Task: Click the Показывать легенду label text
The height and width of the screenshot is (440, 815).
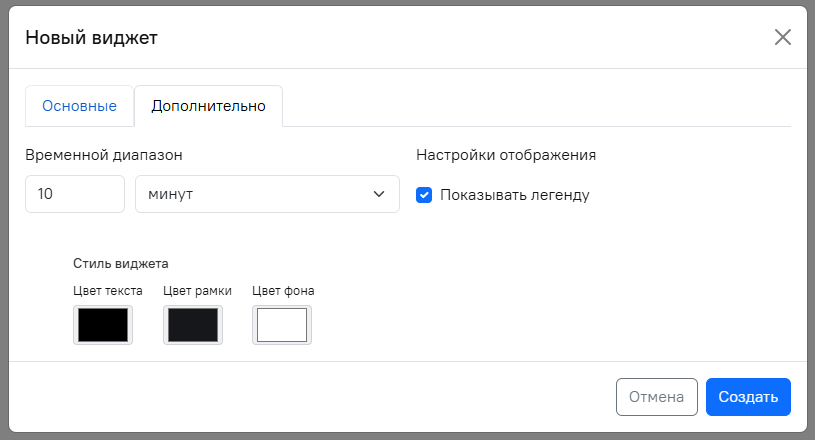Action: (514, 195)
